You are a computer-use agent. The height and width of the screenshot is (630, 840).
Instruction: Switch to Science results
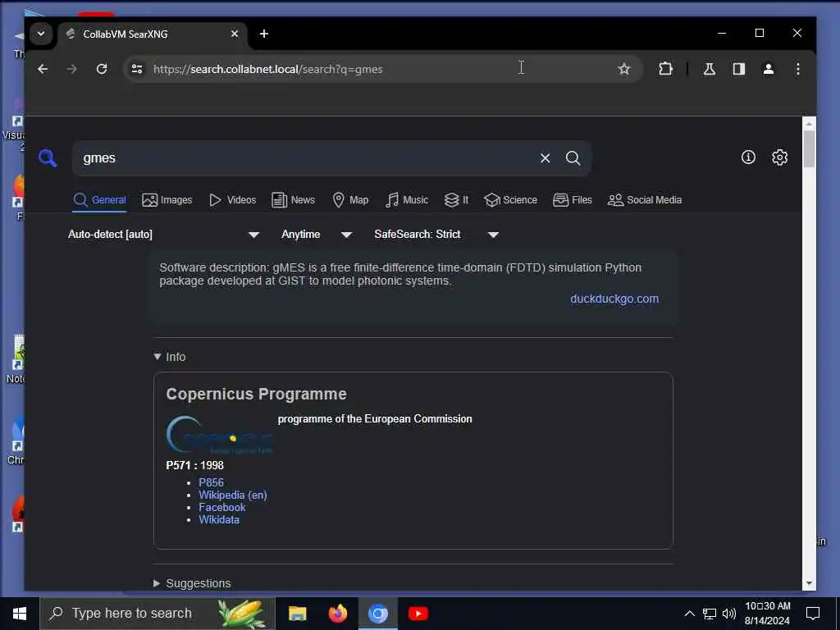point(510,200)
